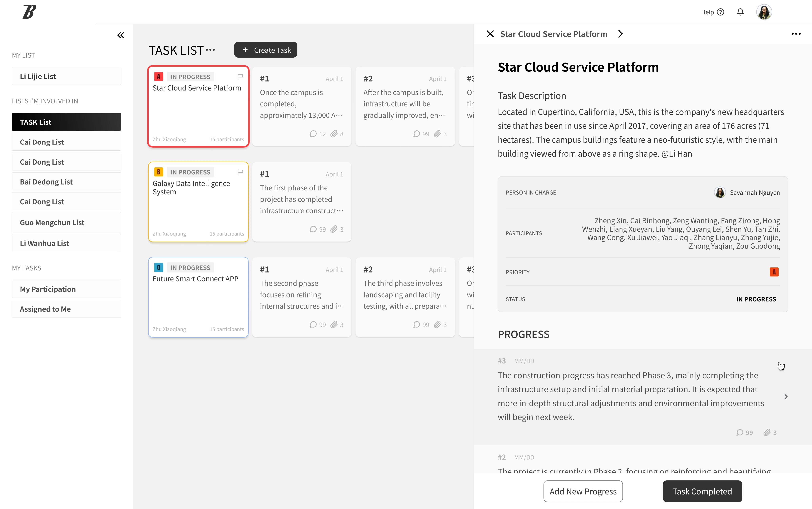Open My Participation tasks
This screenshot has height=509, width=812.
[66, 289]
